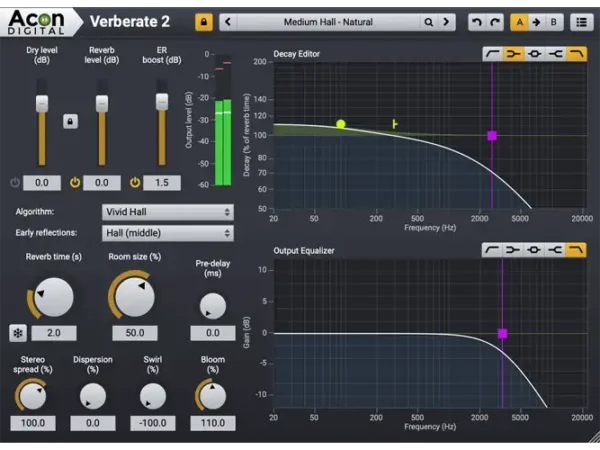Open the plugin menu list icon
This screenshot has height=450, width=600.
[582, 22]
